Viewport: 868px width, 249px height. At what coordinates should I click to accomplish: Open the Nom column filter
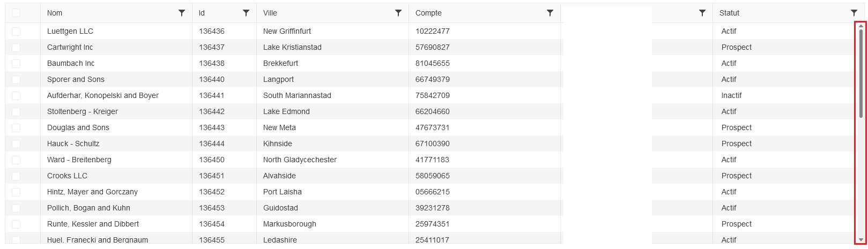[x=182, y=13]
